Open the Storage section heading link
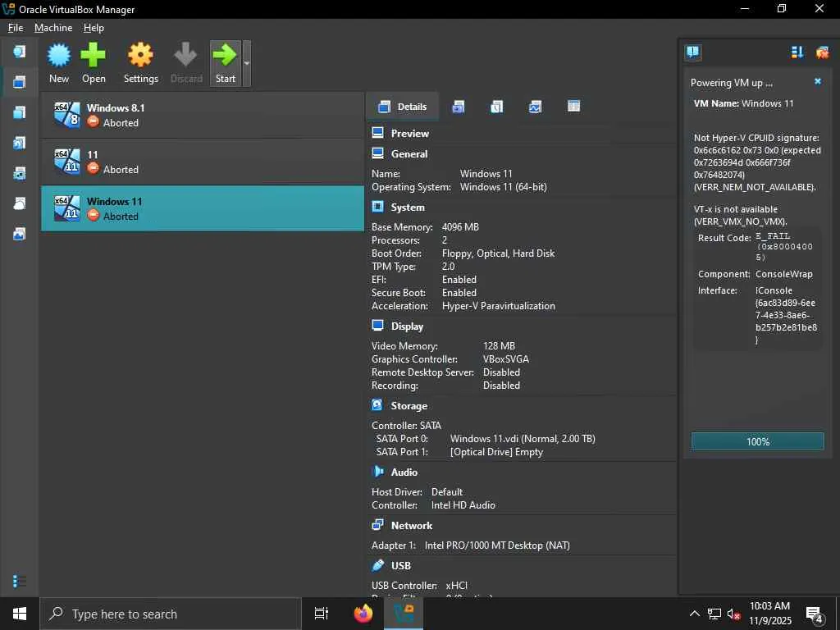 pos(409,406)
